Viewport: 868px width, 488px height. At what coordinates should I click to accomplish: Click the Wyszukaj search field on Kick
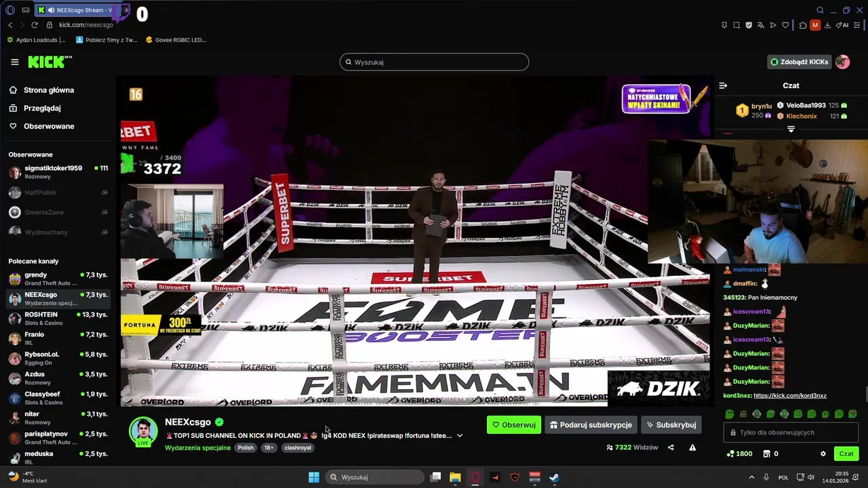click(434, 62)
